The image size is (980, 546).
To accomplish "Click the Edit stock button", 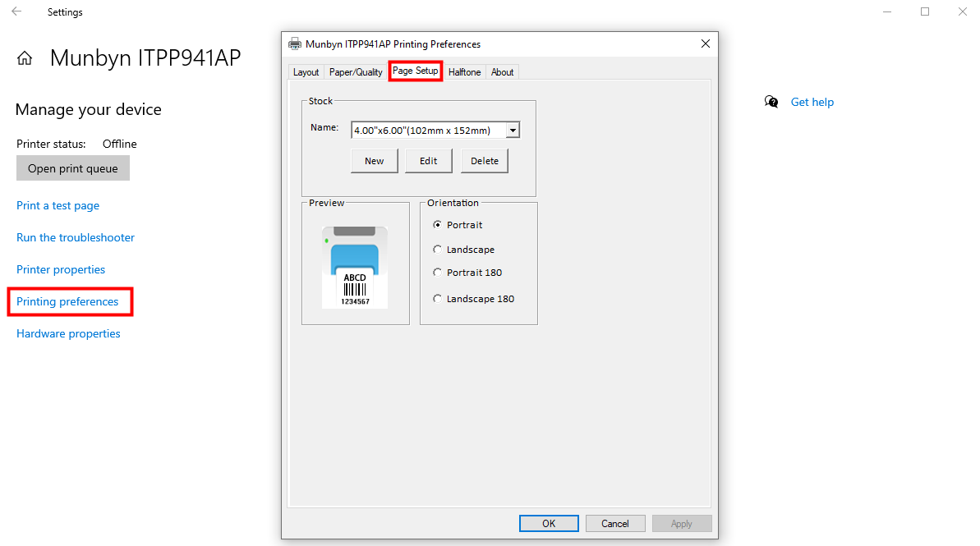I will coord(429,161).
